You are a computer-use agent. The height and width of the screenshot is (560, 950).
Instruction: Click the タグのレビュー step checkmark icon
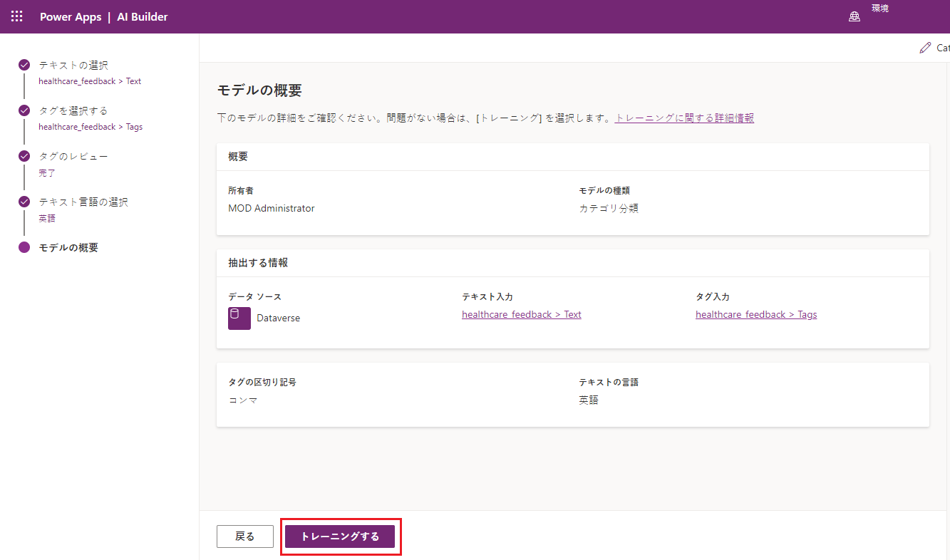[x=24, y=156]
